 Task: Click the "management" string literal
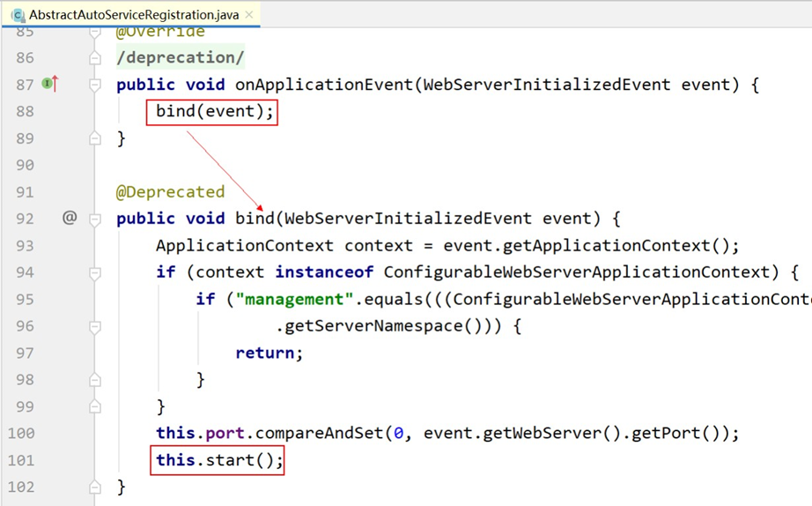[x=294, y=299]
